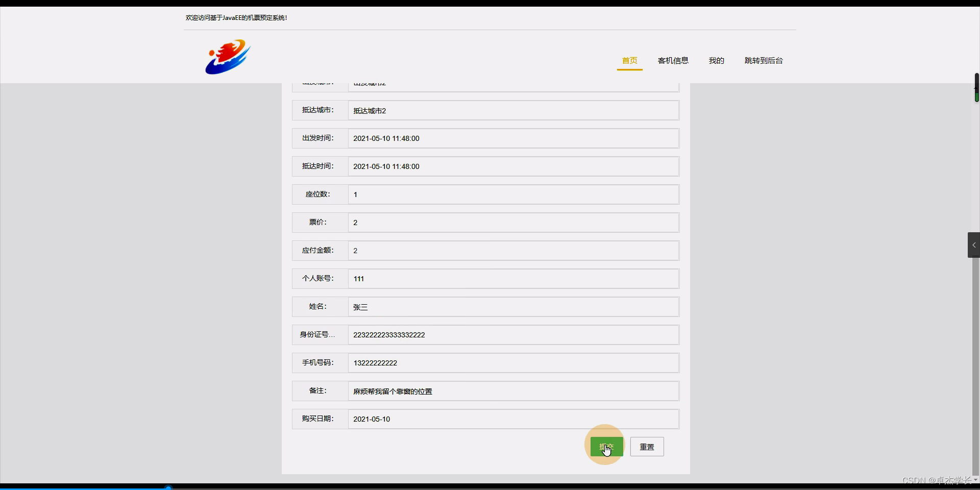
Task: Click the right vertical scrollbar thumb
Action: (976, 88)
